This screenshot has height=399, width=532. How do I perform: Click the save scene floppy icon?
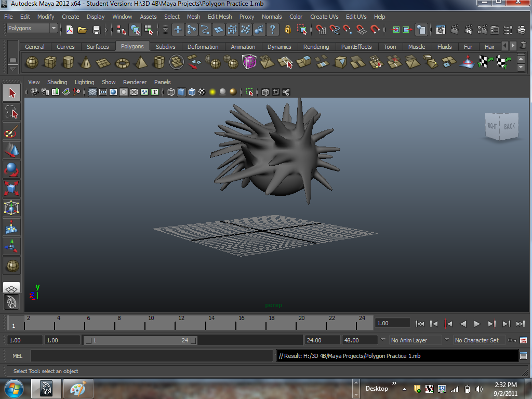(97, 30)
